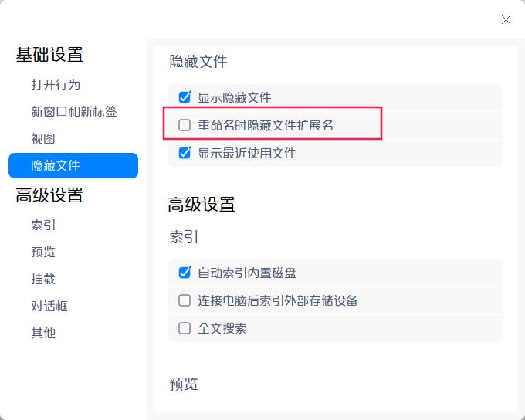
Task: Select 基础设置 group in the sidebar
Action: click(x=49, y=55)
